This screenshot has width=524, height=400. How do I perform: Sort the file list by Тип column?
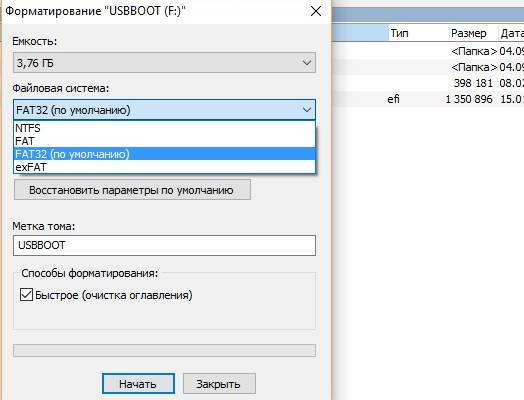point(418,33)
